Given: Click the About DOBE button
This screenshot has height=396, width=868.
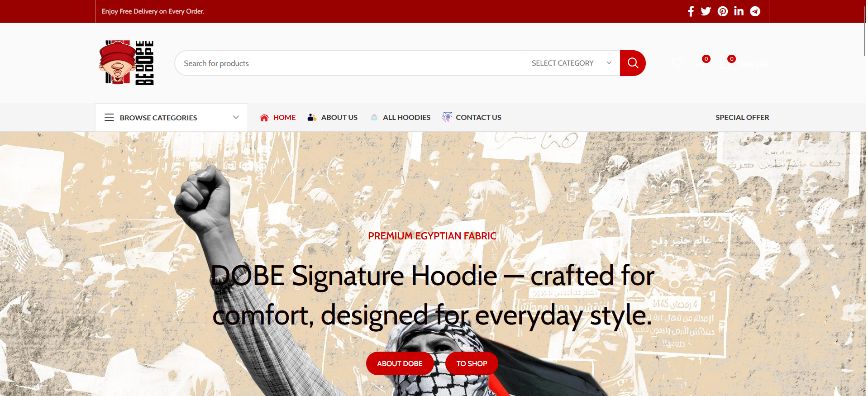Looking at the screenshot, I should click(x=400, y=363).
